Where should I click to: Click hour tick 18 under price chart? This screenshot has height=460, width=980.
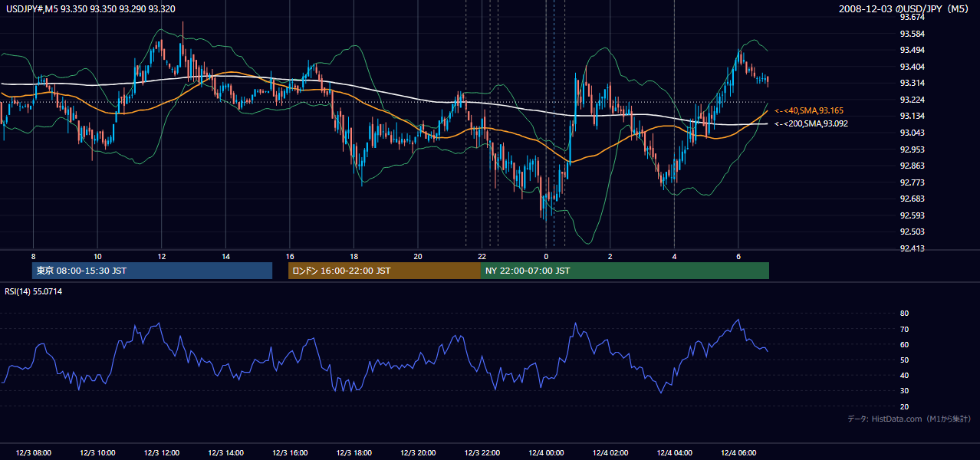[354, 256]
